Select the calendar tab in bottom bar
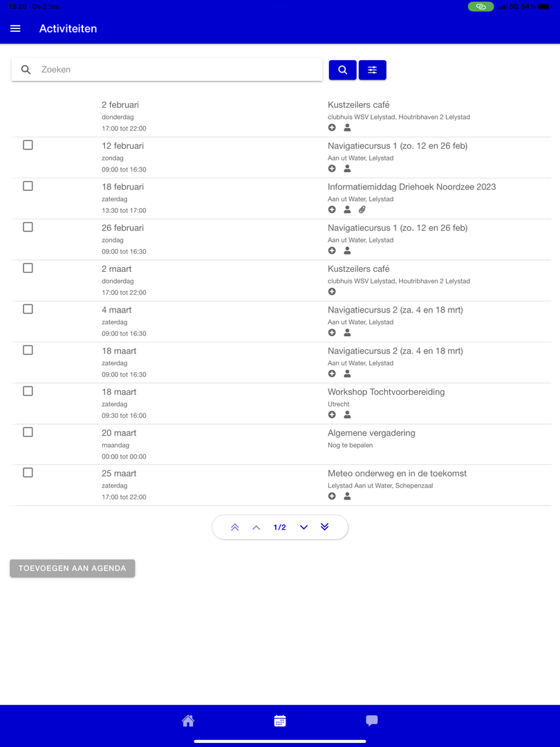This screenshot has height=747, width=560. click(x=280, y=721)
